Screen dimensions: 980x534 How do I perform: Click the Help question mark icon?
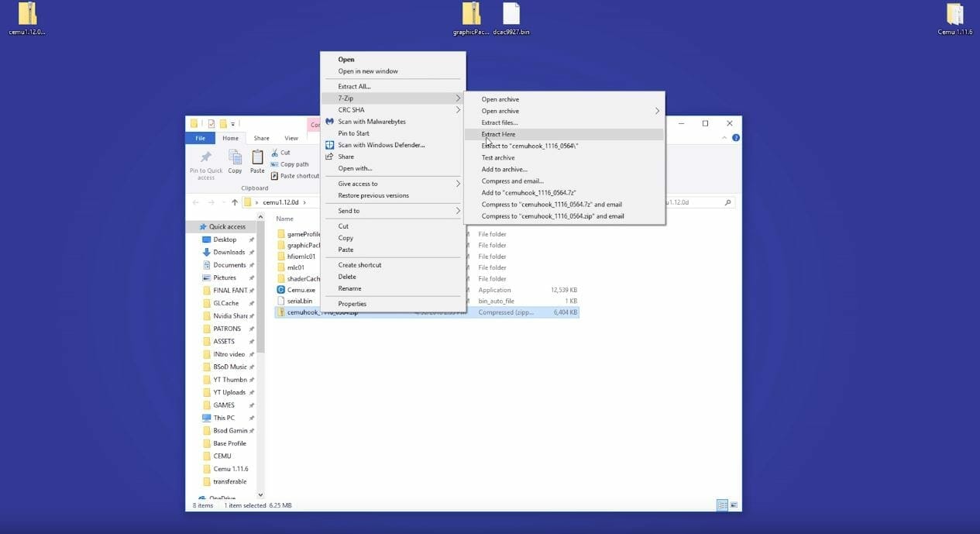coord(735,138)
